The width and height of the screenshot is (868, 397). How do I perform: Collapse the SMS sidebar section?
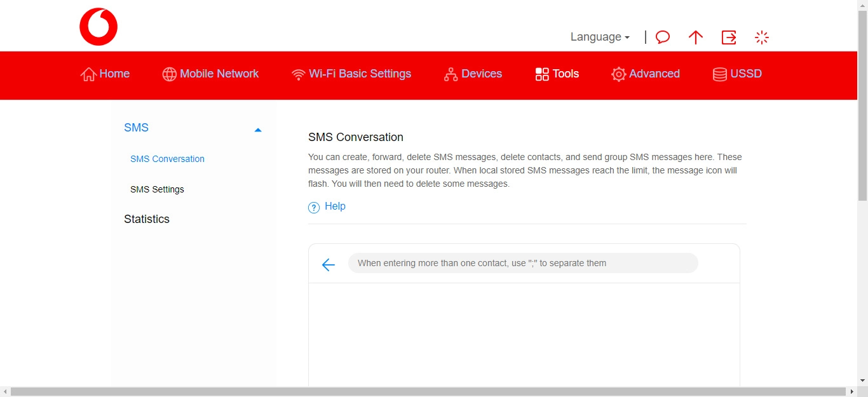coord(258,129)
